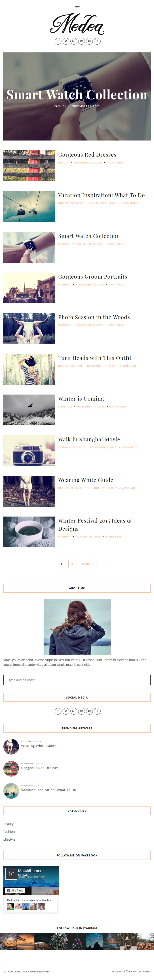The height and width of the screenshot is (980, 154).
Task: Click the Pinterest icon in Social Media widget
Action: (81, 711)
